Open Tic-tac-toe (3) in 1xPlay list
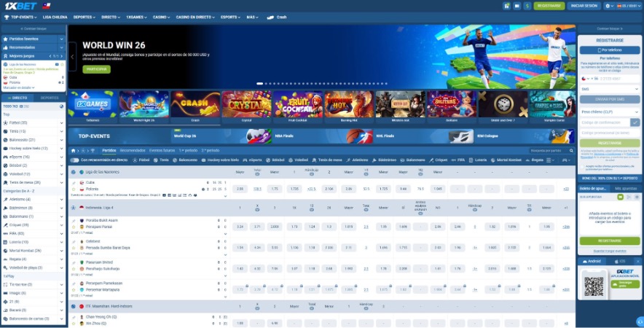The height and width of the screenshot is (328, 644). click(34, 284)
